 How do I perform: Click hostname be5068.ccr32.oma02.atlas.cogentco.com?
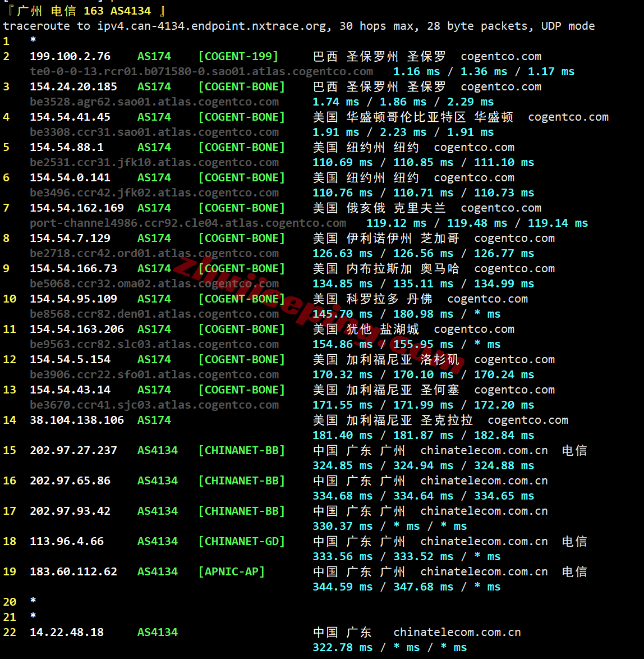coord(154,283)
